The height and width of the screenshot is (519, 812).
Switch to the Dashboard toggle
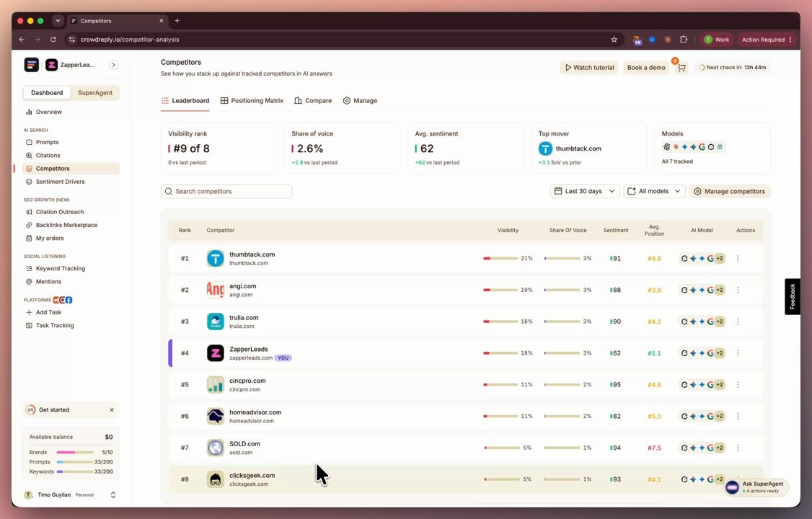47,92
